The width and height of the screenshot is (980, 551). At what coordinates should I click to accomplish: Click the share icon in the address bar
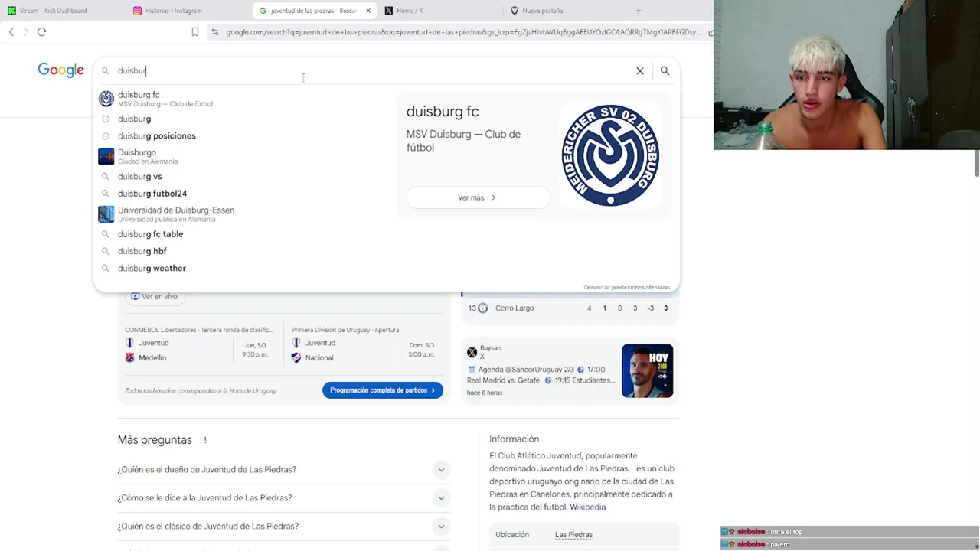click(x=710, y=32)
